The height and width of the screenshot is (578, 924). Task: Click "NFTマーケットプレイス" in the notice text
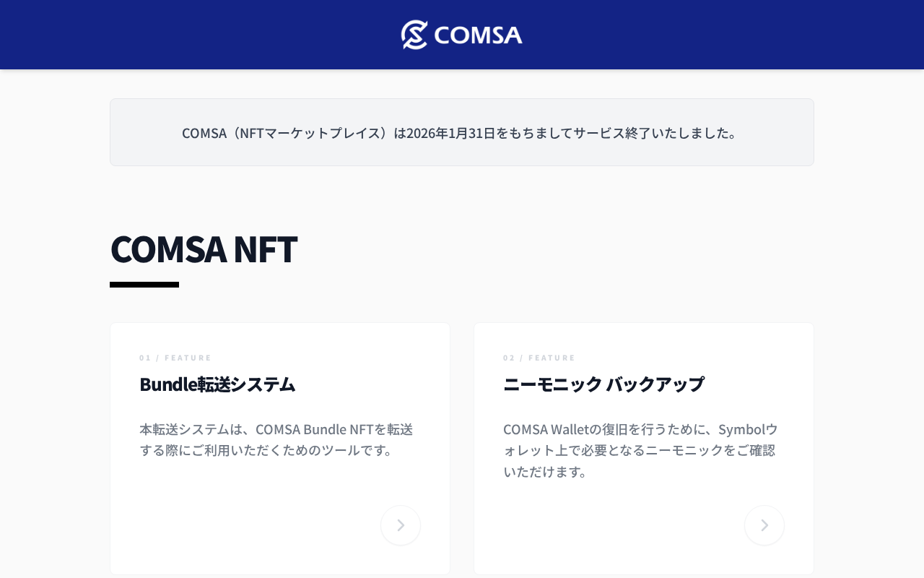[x=310, y=133]
